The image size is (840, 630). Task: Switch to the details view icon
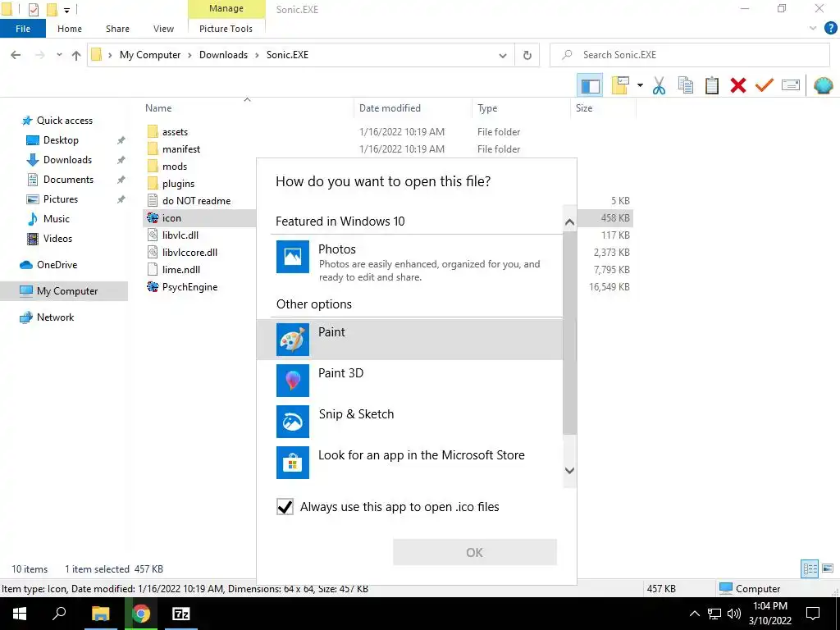tap(810, 568)
